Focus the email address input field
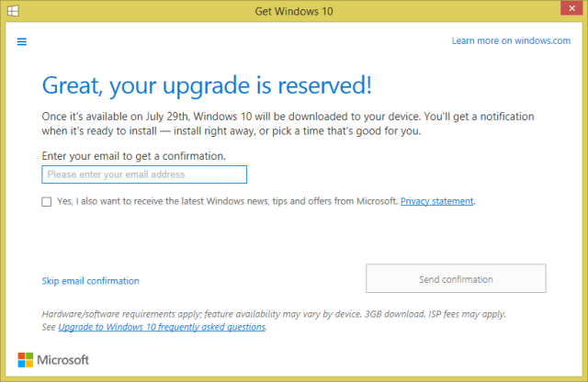Viewport: 588px width, 382px height. click(144, 174)
